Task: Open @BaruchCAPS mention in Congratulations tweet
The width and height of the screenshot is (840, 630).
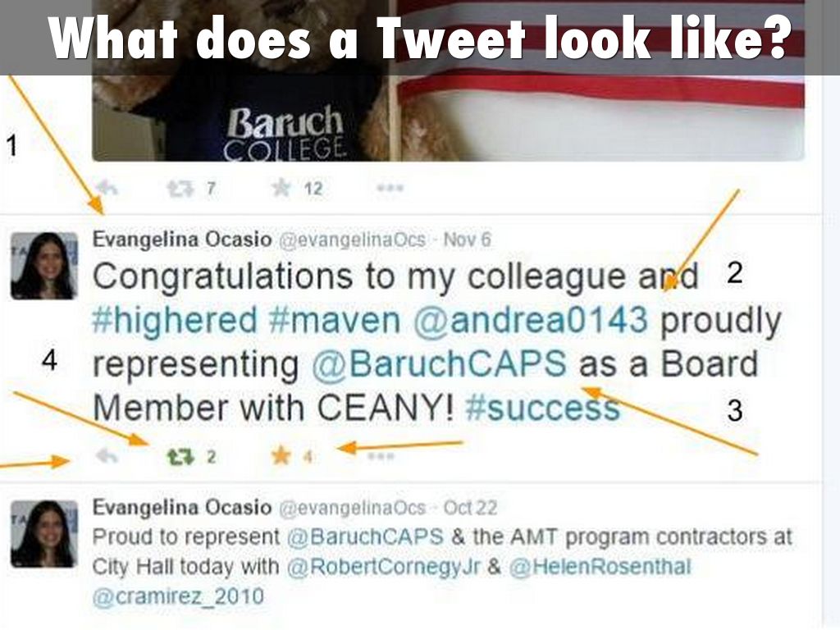Action: [x=439, y=364]
